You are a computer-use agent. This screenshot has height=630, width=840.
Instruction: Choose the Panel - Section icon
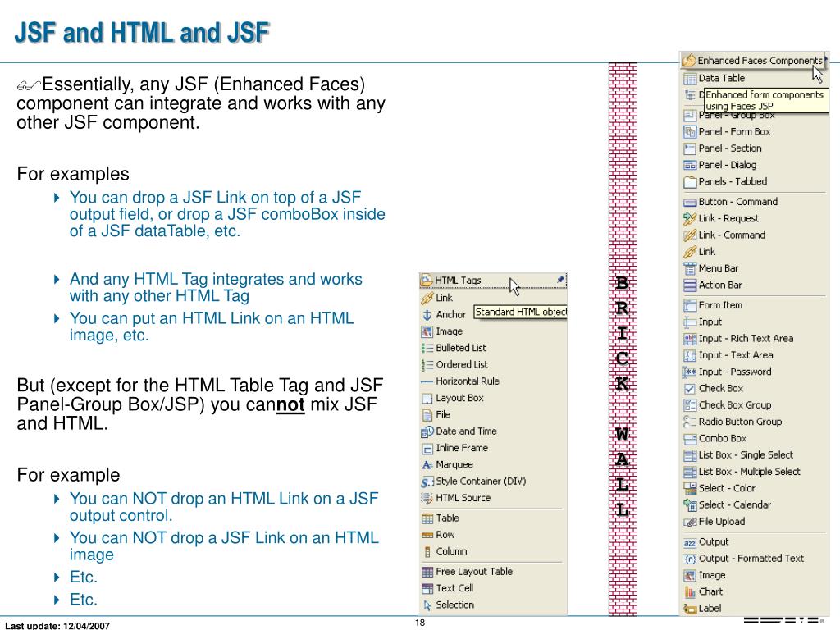tap(690, 148)
